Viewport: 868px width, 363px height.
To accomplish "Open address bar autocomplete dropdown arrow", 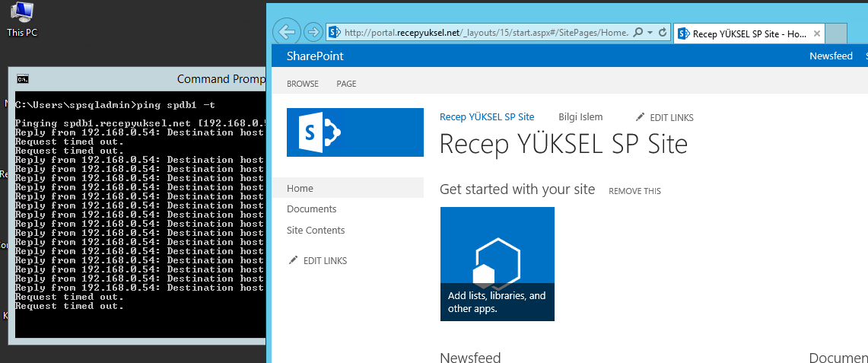I will click(650, 32).
